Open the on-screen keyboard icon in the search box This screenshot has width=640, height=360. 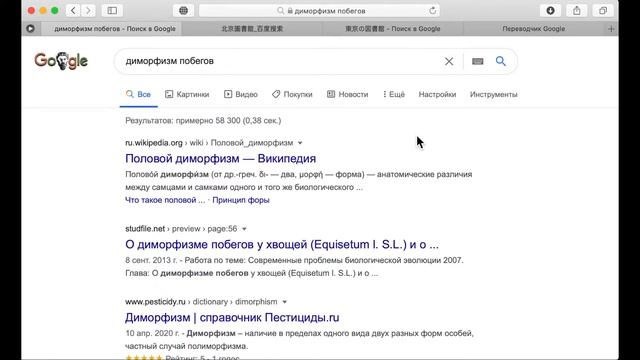click(x=478, y=61)
